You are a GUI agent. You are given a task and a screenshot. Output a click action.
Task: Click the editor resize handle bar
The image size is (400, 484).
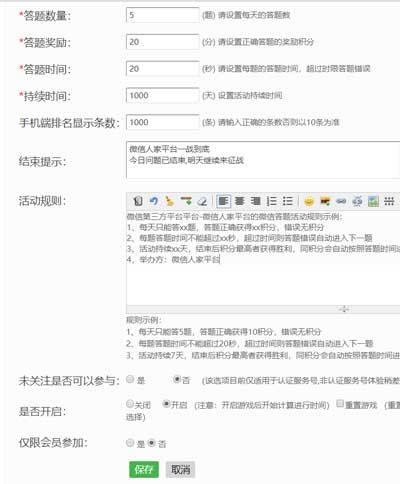point(263,309)
